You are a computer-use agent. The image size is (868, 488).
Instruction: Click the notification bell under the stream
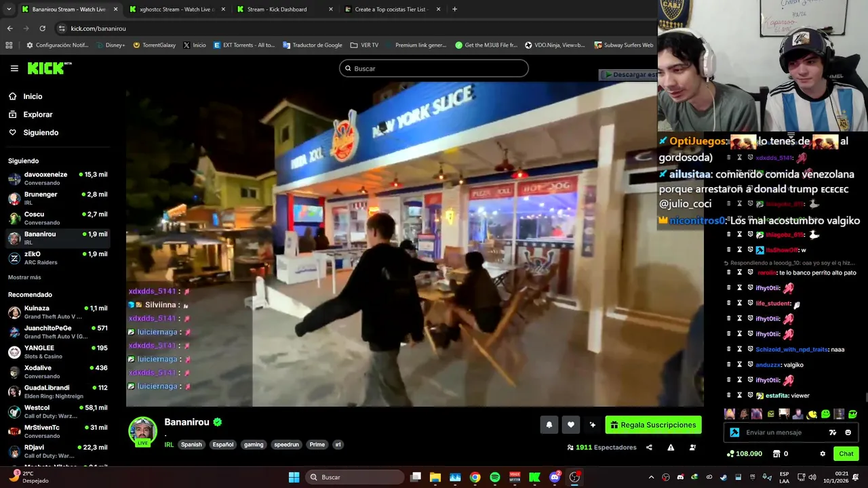pos(549,425)
